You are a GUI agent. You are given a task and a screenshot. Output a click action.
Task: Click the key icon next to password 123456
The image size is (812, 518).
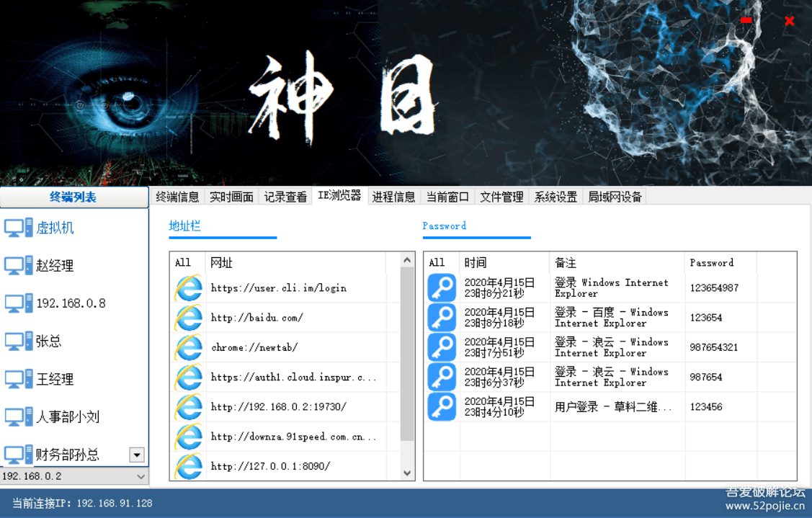tap(442, 406)
